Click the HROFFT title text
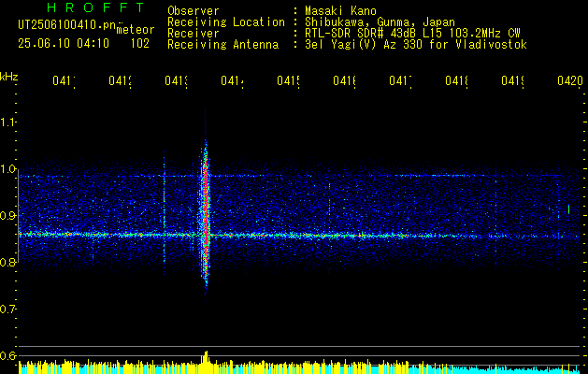 point(96,7)
